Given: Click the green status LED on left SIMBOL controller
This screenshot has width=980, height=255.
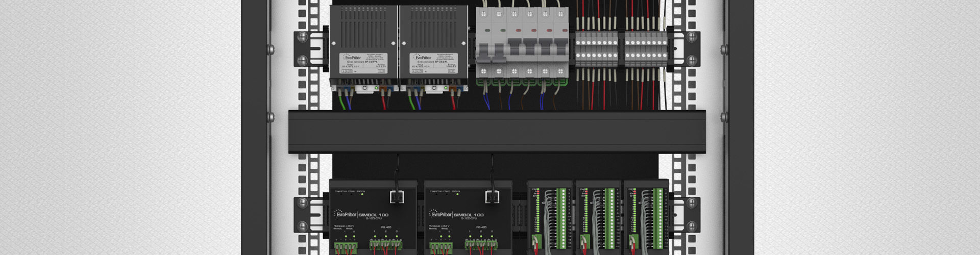Looking at the screenshot, I should click(x=362, y=194).
